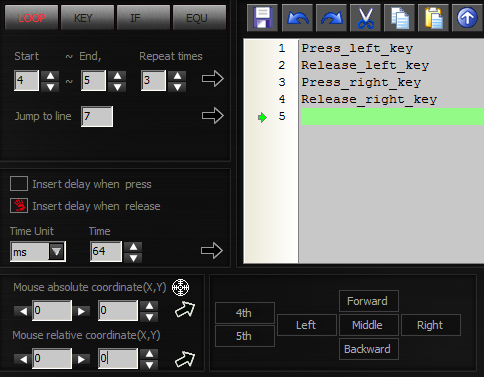Image resolution: width=484 pixels, height=377 pixels.
Task: Paste from clipboard icon
Action: click(433, 18)
